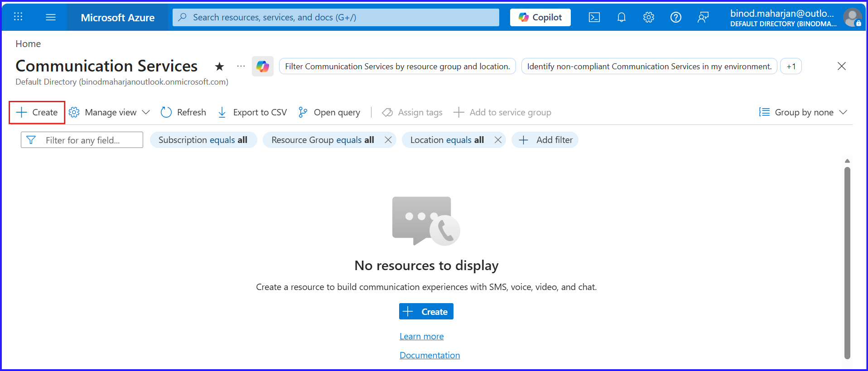Image resolution: width=868 pixels, height=371 pixels.
Task: Click the Copilot icon beside page title
Action: (x=263, y=67)
